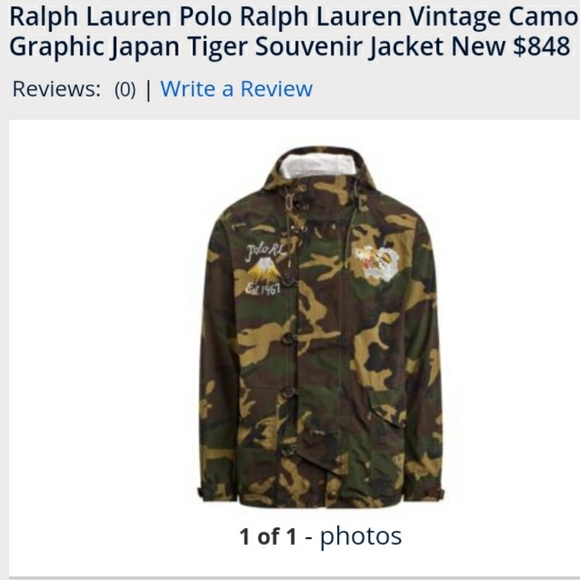Open the Write a Review link
The height and width of the screenshot is (580, 580).
point(236,89)
